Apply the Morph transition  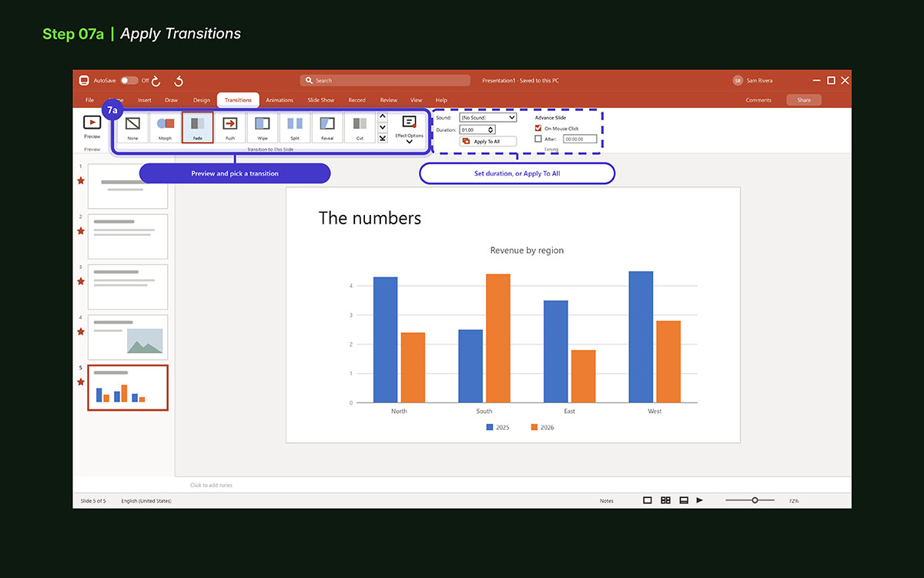[166, 127]
